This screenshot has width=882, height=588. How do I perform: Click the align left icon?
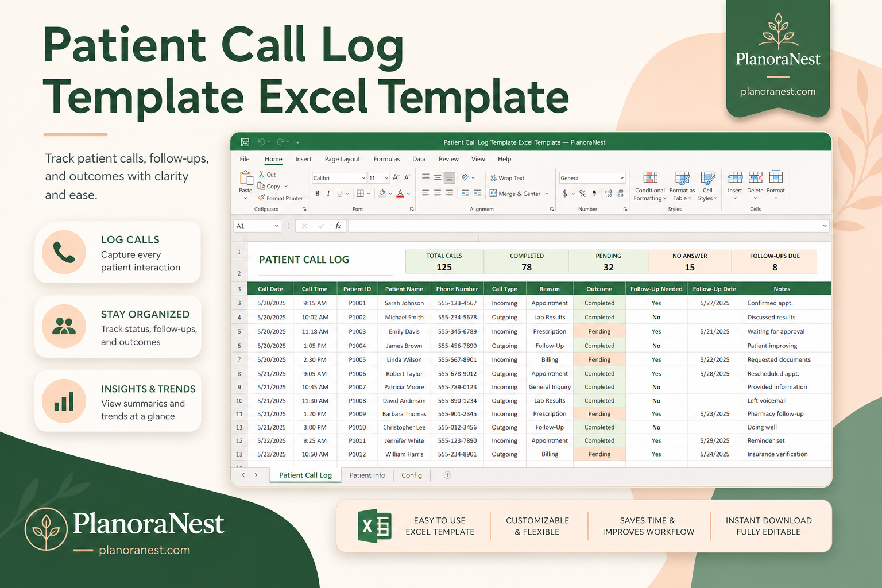coord(425,194)
